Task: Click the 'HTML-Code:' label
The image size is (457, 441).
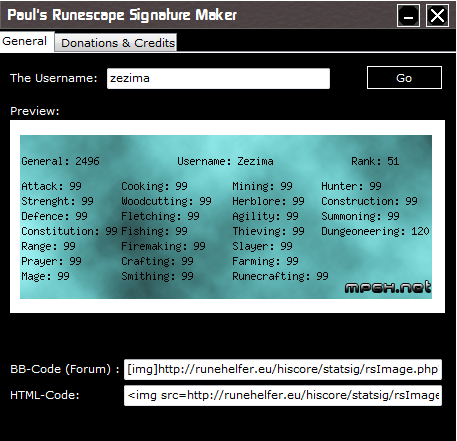Action: 45,395
